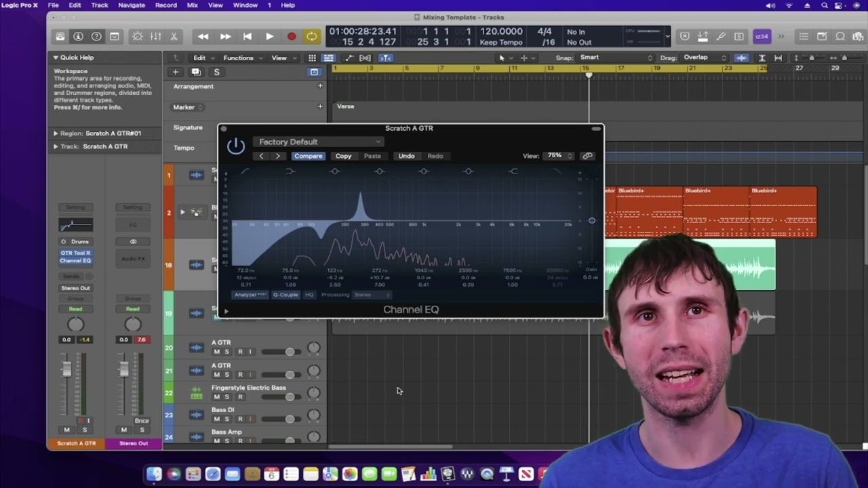Click the duplicate track icon
The height and width of the screenshot is (488, 868).
196,72
